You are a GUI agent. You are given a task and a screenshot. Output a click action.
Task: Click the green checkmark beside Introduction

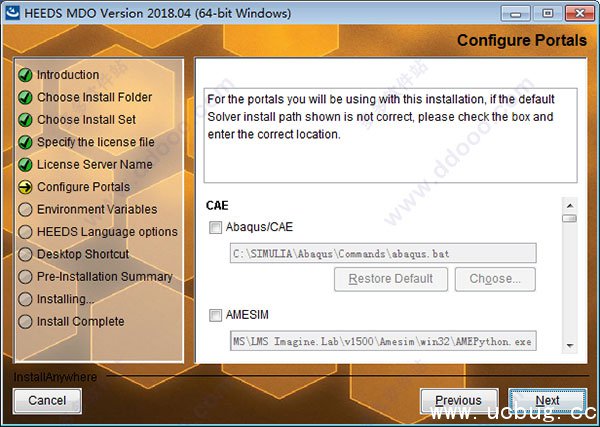tap(25, 75)
